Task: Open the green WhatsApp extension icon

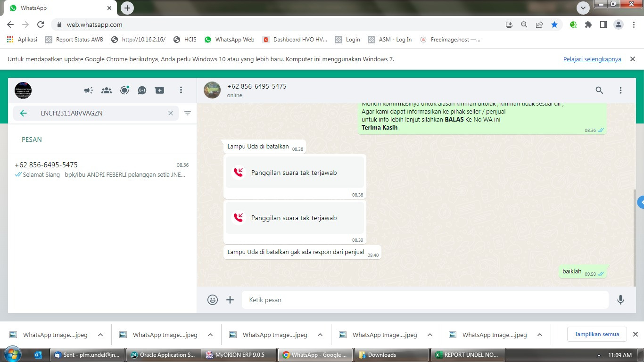Action: (573, 25)
